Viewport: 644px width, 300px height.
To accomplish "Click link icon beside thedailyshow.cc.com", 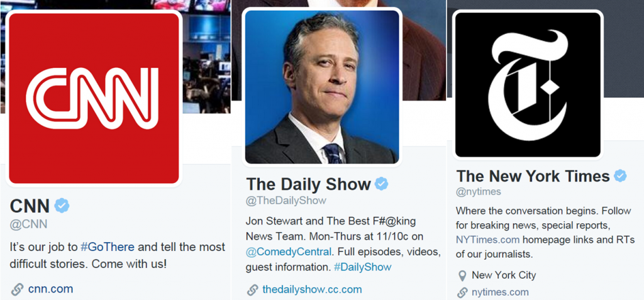I will click(252, 290).
